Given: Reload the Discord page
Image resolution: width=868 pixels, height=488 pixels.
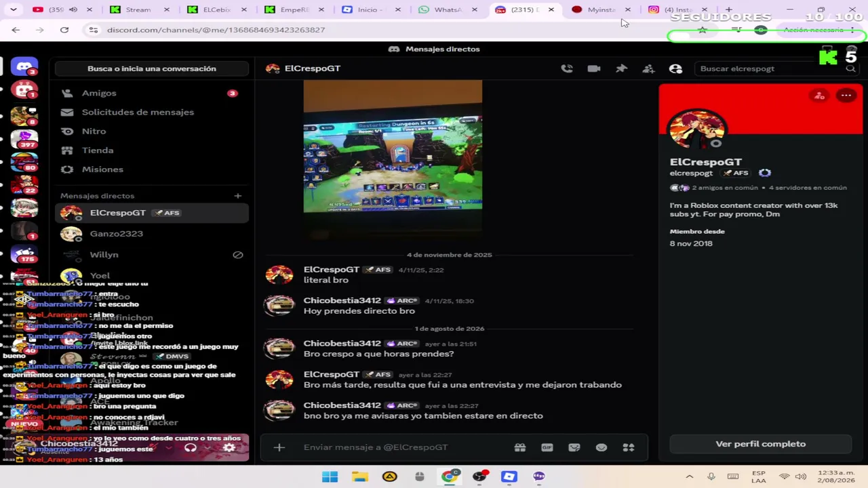Looking at the screenshot, I should click(x=64, y=30).
